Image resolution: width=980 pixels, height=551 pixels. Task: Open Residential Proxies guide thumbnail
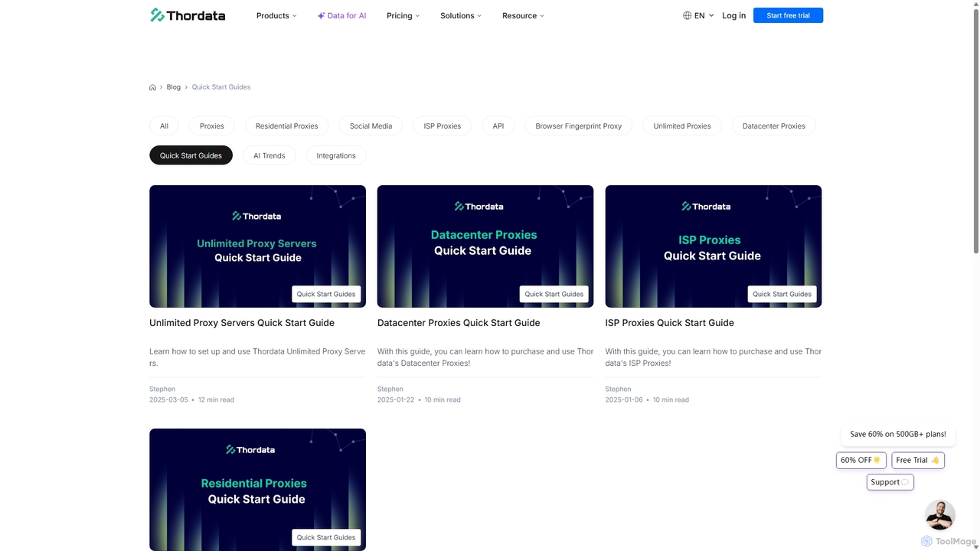tap(257, 490)
